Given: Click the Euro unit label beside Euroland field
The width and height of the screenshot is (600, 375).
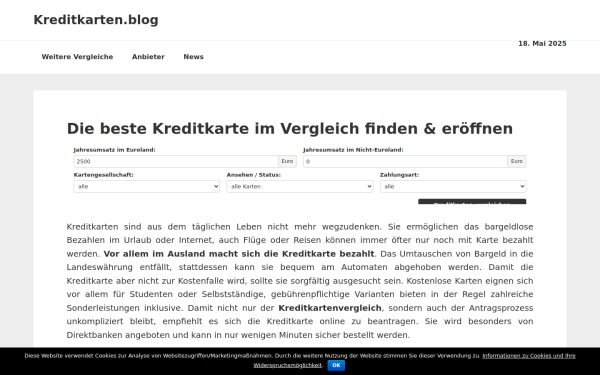Looking at the screenshot, I should pos(287,161).
